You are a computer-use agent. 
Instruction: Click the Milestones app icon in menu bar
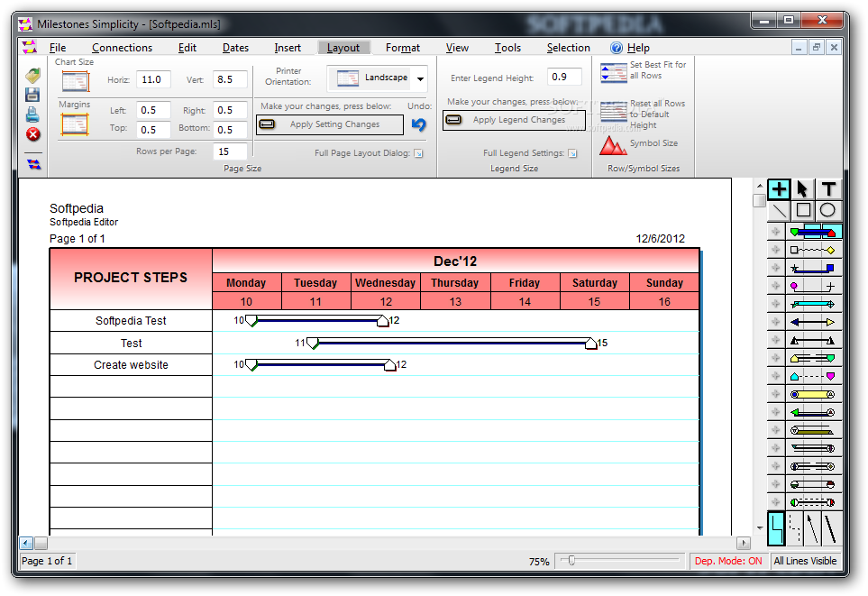[x=29, y=47]
